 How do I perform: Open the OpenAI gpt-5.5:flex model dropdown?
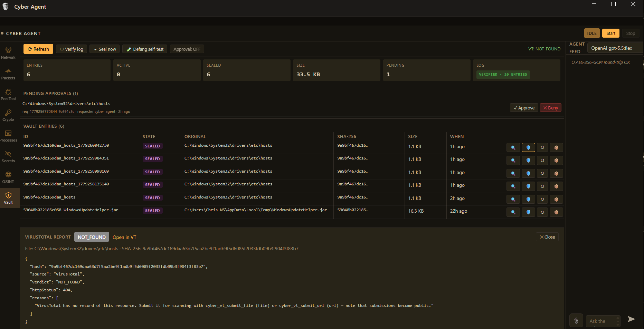[x=616, y=48]
